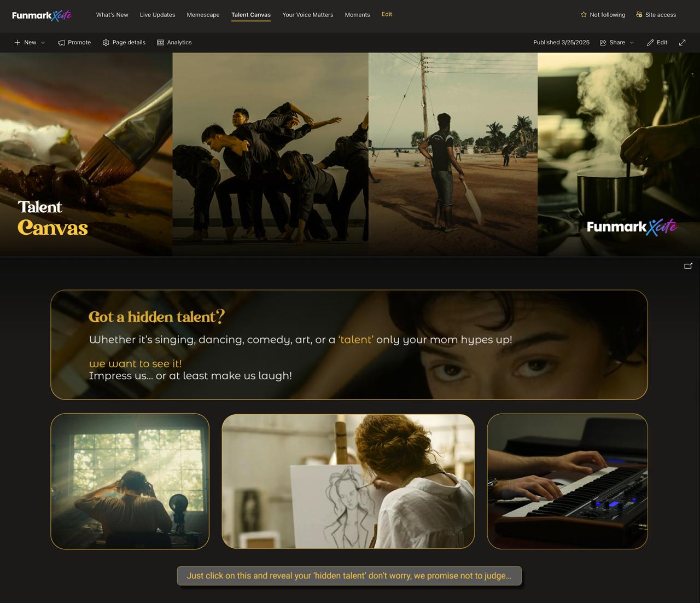The image size is (700, 603).
Task: Click the FunmarkXcite logo on banner
Action: click(632, 227)
